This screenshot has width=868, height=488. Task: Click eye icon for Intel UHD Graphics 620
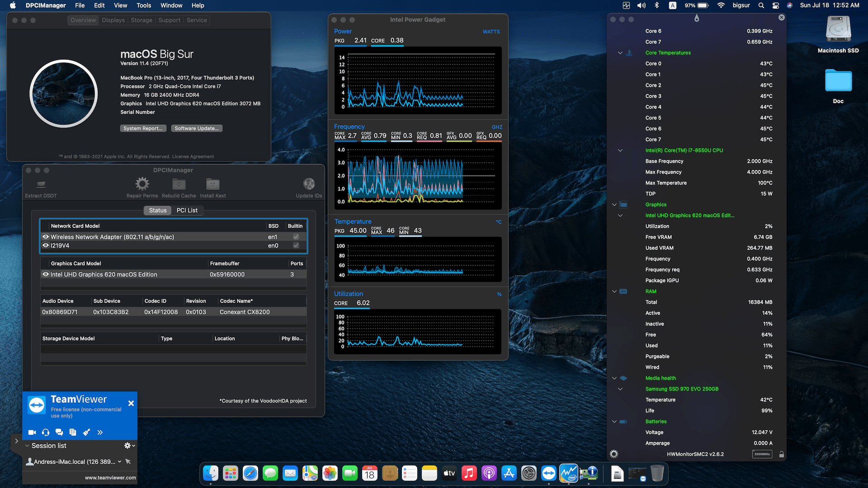pos(46,274)
